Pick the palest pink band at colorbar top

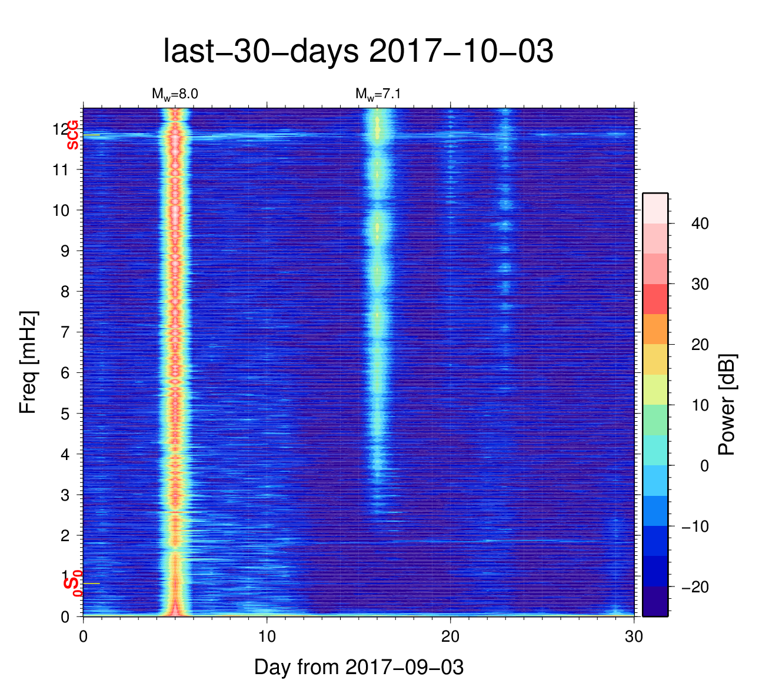(655, 208)
